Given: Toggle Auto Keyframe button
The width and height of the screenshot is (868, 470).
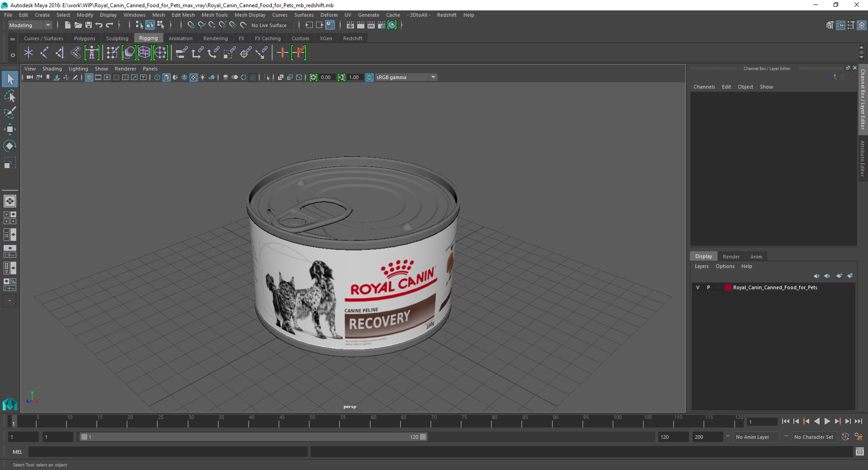Looking at the screenshot, I should tap(845, 437).
